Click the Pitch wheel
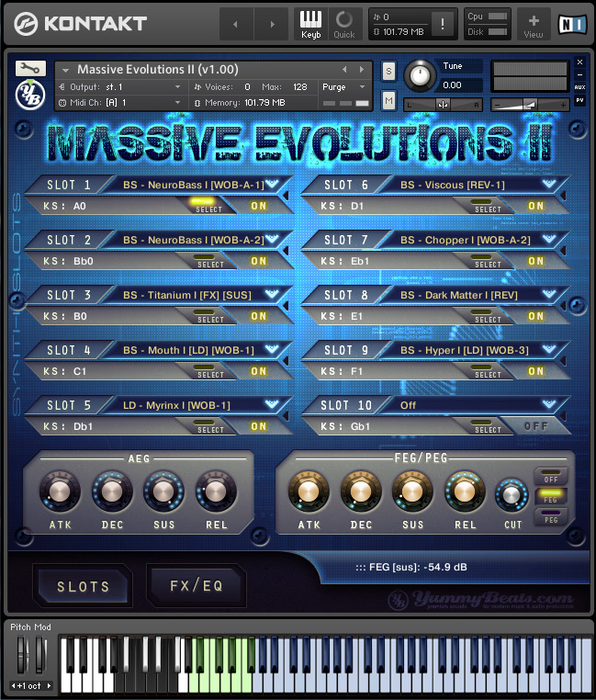Viewport: 596px width, 700px height. (x=22, y=655)
